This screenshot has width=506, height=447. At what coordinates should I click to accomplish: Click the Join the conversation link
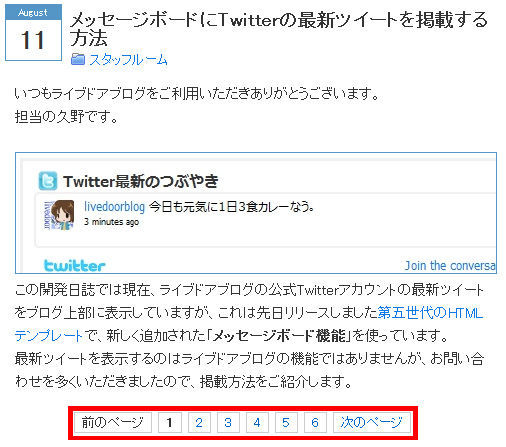450,266
